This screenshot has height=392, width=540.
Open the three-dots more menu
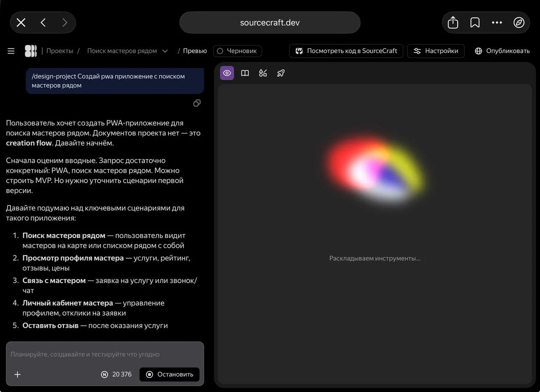[497, 23]
